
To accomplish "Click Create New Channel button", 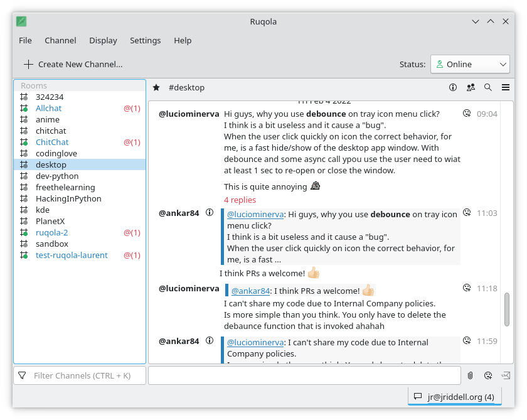I will [73, 64].
